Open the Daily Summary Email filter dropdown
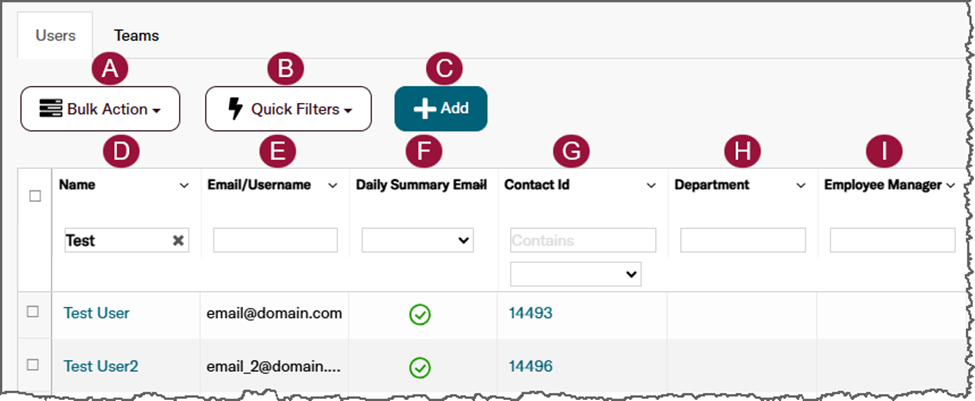Screen dimensions: 975x401 click(x=418, y=240)
